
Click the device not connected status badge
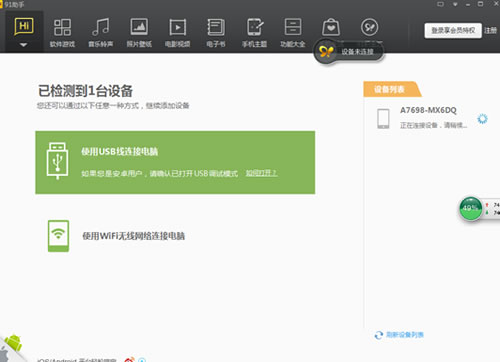coord(349,52)
